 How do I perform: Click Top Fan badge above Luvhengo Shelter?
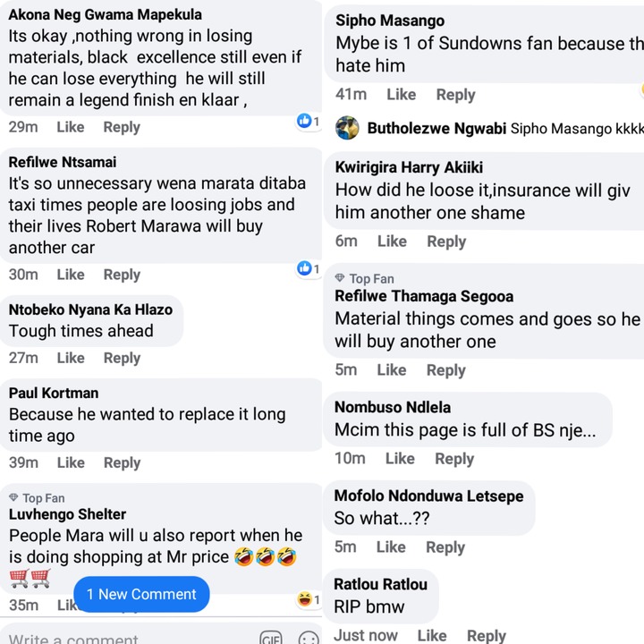pos(37,497)
